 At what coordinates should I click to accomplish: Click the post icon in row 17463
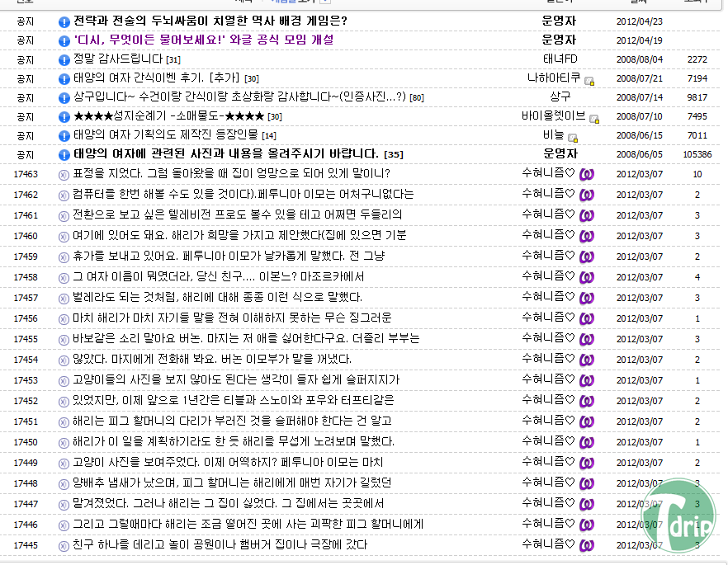[64, 175]
